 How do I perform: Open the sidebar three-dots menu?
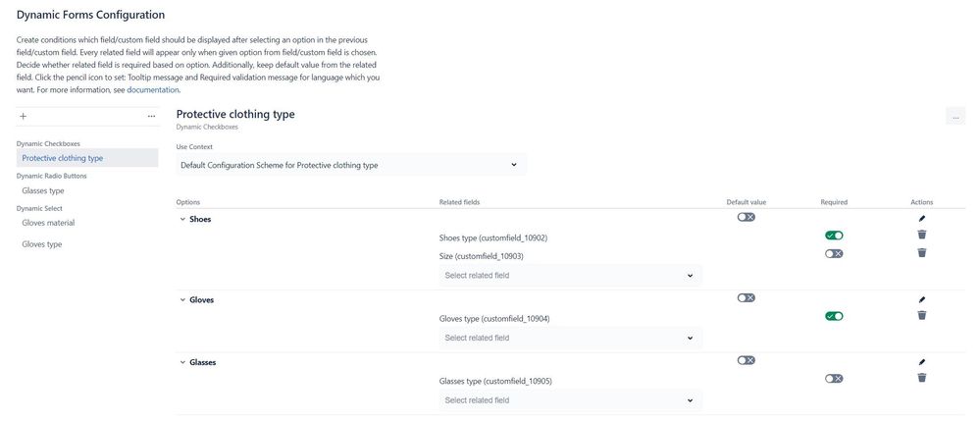click(151, 116)
